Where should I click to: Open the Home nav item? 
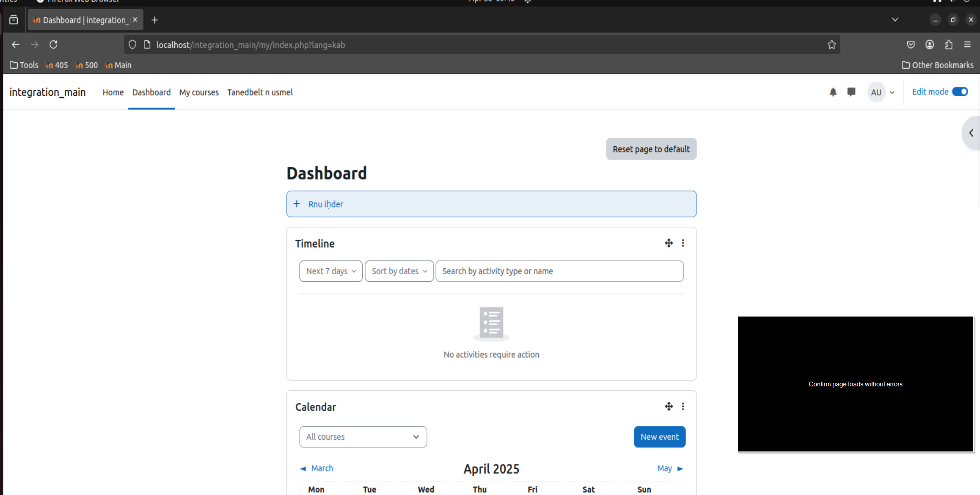pos(113,93)
